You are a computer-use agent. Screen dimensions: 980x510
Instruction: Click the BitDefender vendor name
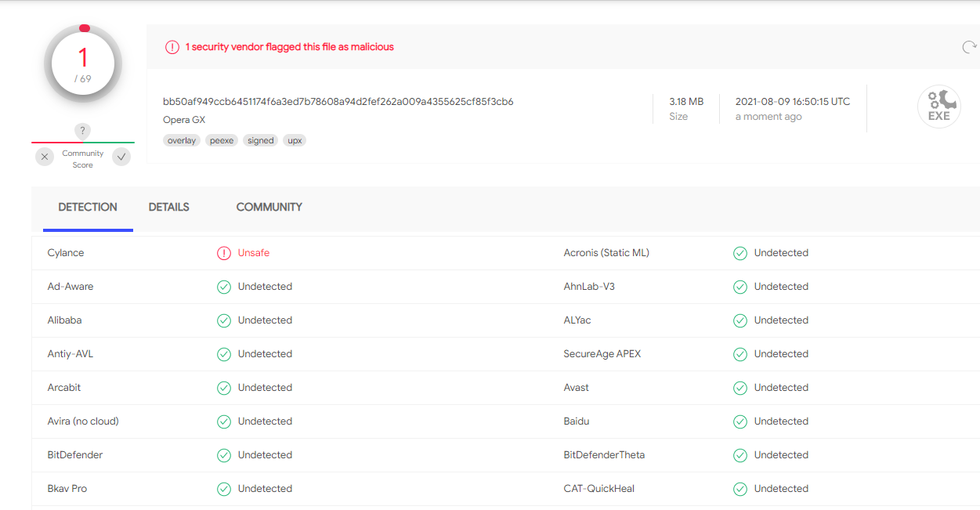(x=75, y=455)
